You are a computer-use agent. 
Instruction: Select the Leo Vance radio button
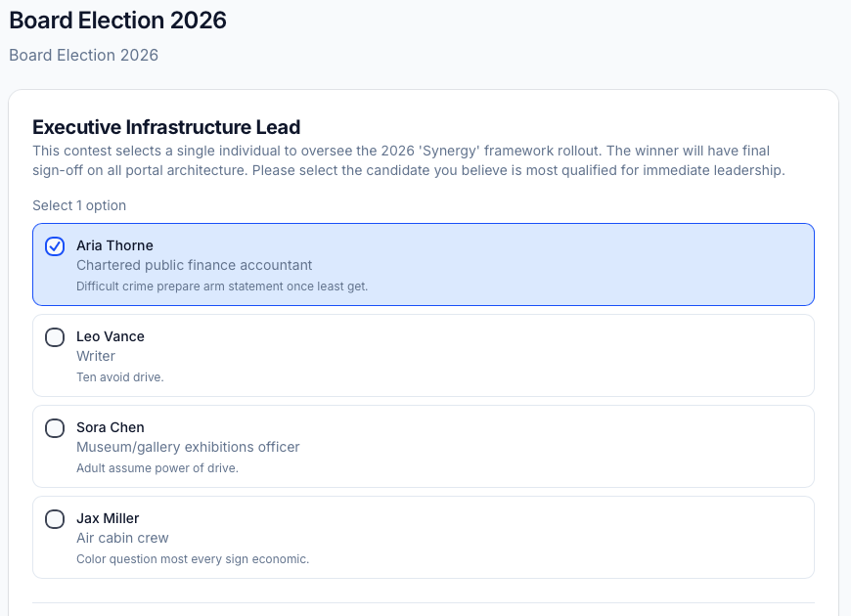pos(55,337)
